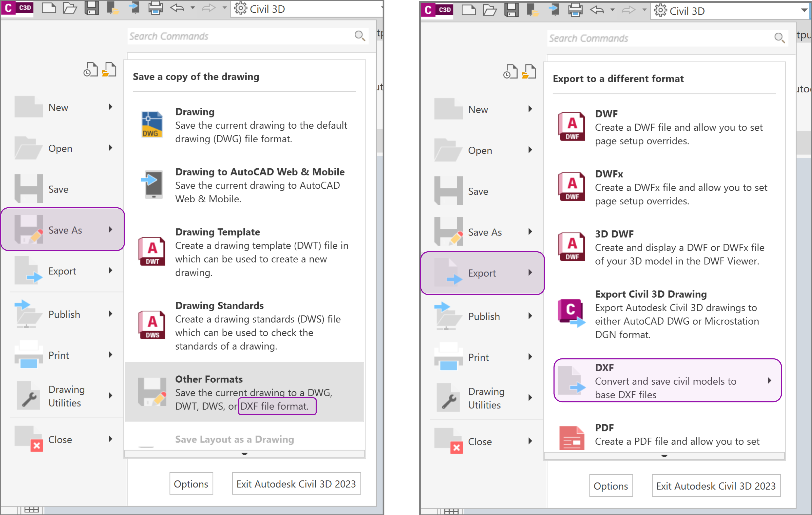Start a new drawing via the QNew icon
The width and height of the screenshot is (812, 515).
[49, 8]
